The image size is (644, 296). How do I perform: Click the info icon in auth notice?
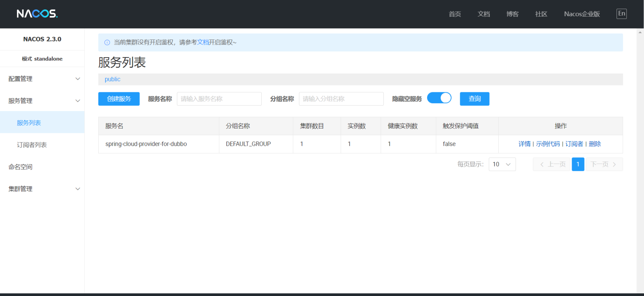(x=107, y=43)
